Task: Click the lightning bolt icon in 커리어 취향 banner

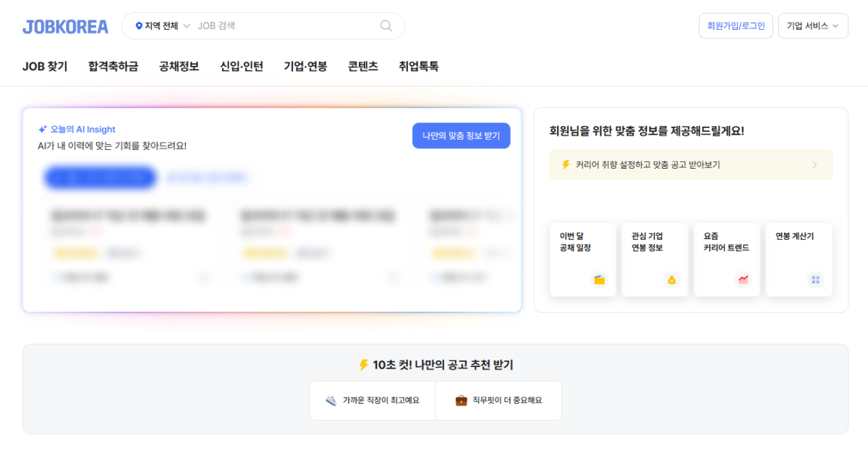Action: click(x=565, y=164)
